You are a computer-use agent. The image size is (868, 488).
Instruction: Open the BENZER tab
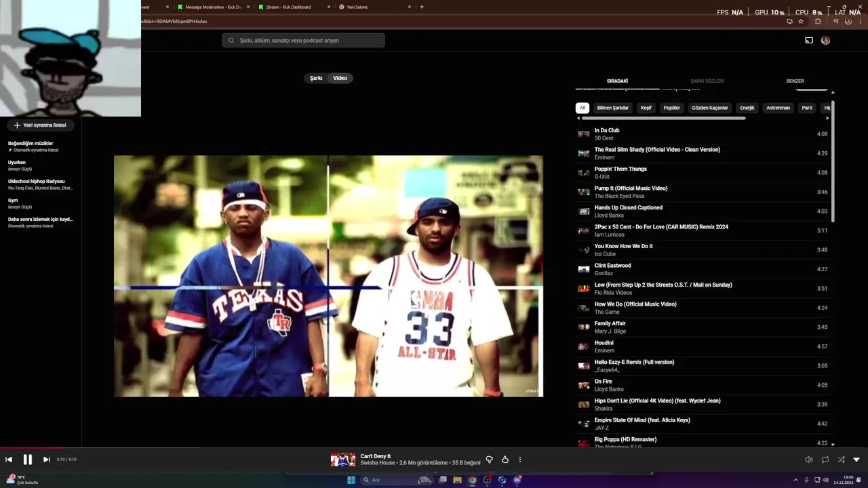click(x=795, y=81)
